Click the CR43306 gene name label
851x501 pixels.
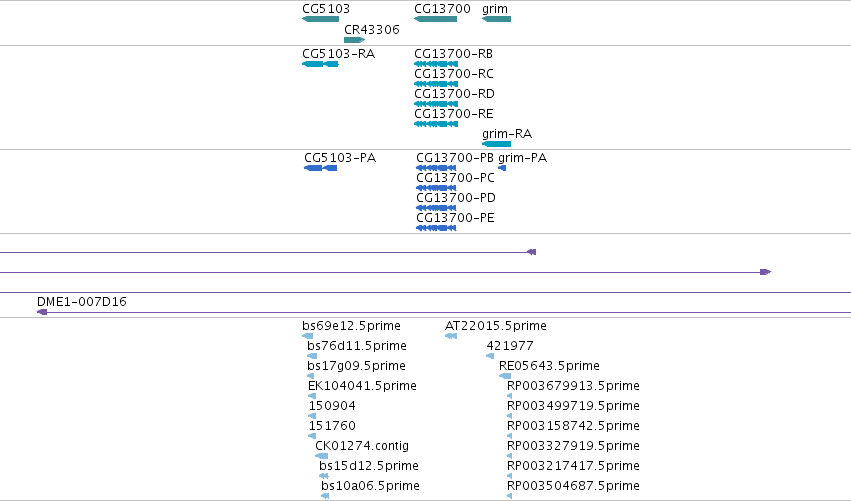(x=372, y=30)
